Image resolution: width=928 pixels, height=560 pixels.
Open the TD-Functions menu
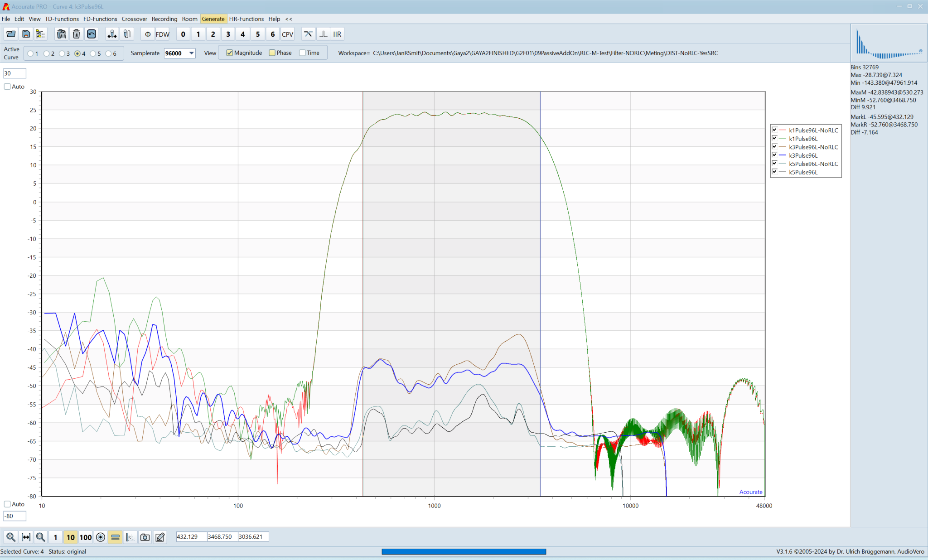click(x=62, y=19)
